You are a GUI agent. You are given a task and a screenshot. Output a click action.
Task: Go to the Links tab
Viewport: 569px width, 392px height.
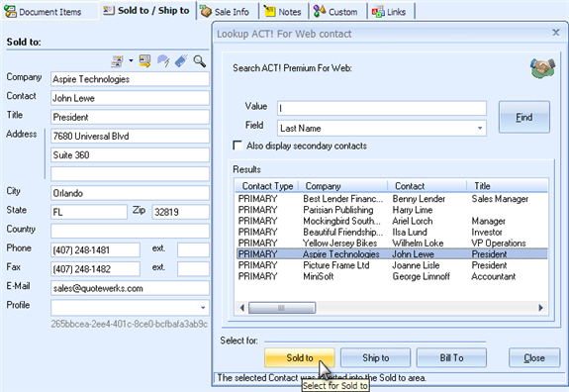(389, 12)
